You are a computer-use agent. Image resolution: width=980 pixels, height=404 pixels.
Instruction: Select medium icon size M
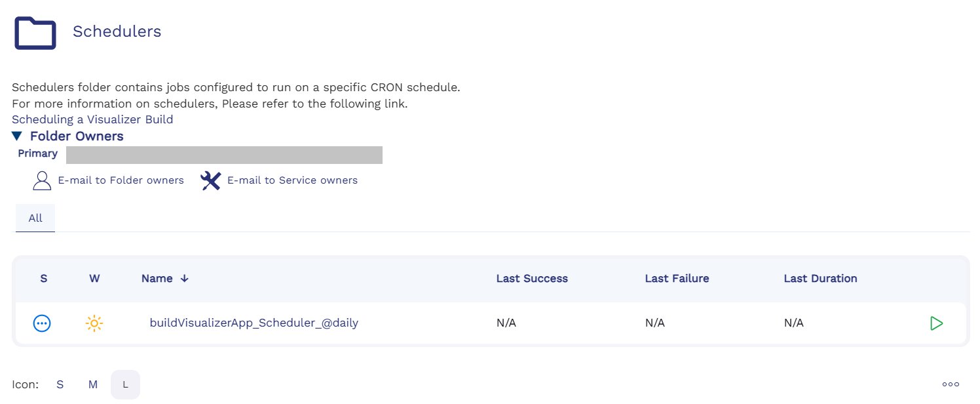(93, 385)
